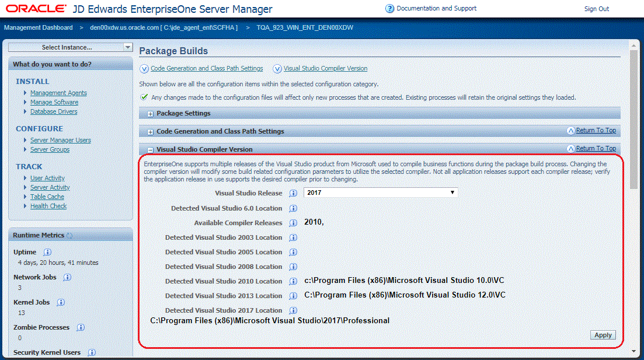This screenshot has width=644, height=360.
Task: Open the Visual Studio Release dropdown
Action: [x=380, y=193]
